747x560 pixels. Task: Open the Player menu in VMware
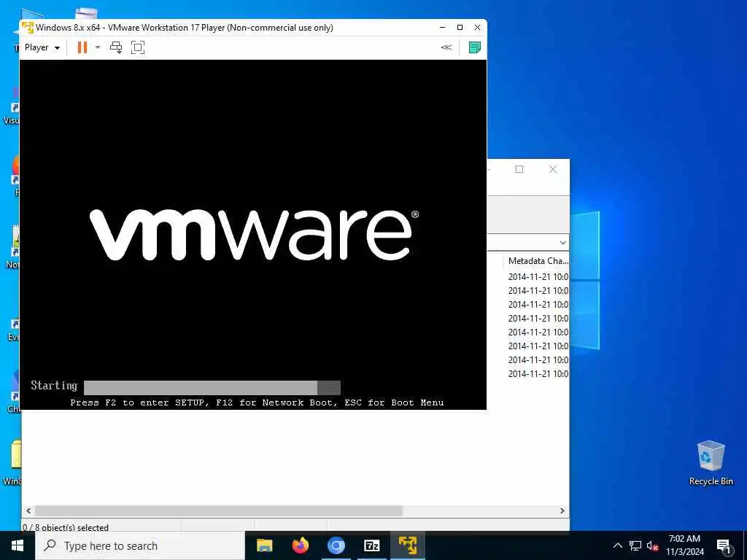42,47
